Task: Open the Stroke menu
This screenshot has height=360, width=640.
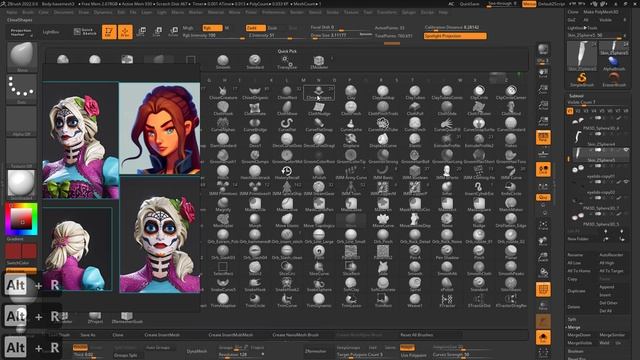Action: click(x=333, y=12)
